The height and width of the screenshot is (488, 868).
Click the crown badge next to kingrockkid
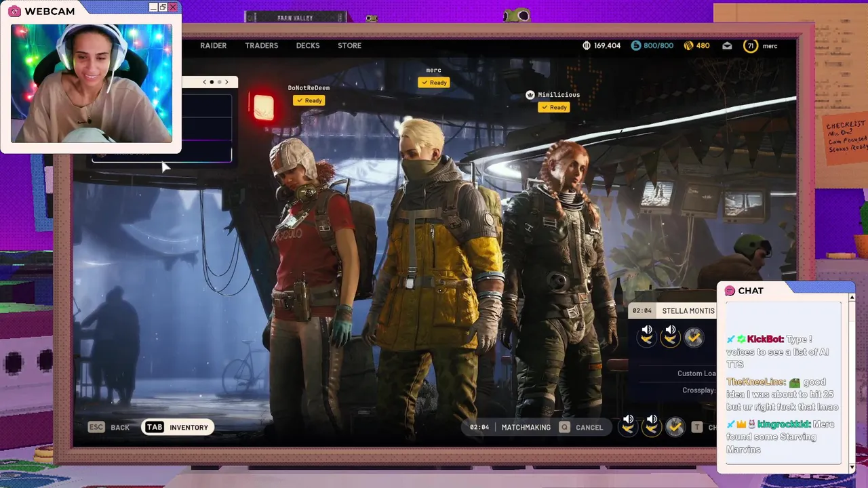pos(741,424)
